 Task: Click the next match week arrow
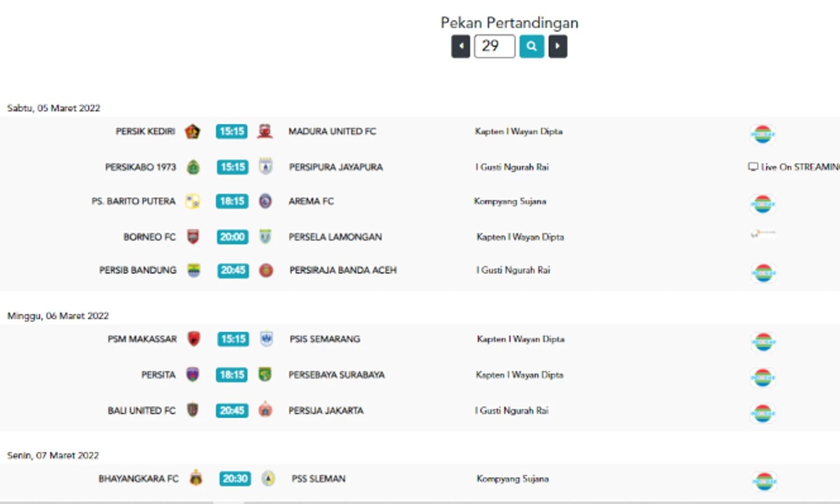557,46
